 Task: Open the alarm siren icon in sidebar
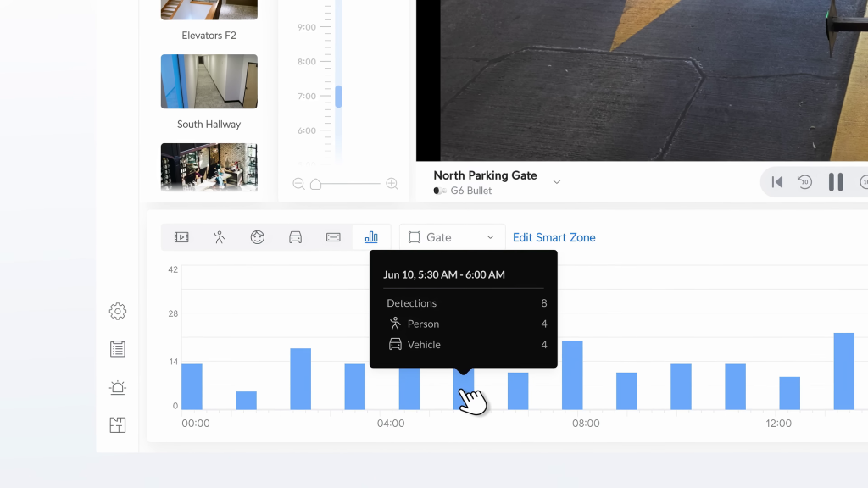coord(118,387)
